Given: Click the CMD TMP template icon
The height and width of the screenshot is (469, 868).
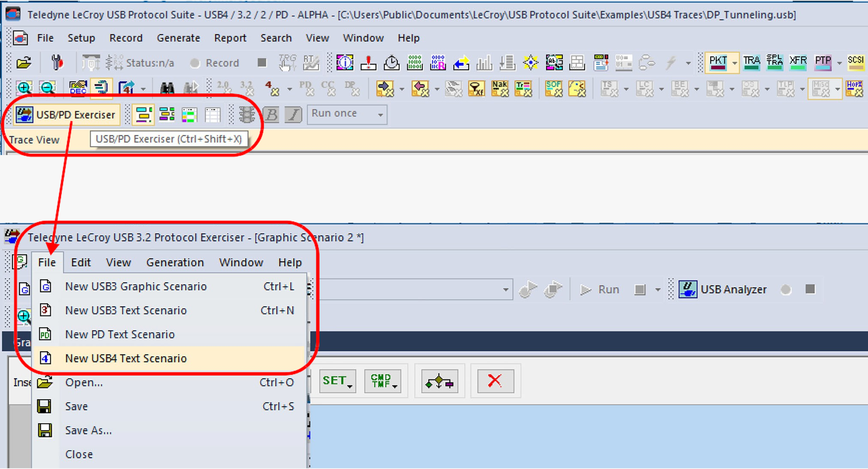Looking at the screenshot, I should [383, 381].
